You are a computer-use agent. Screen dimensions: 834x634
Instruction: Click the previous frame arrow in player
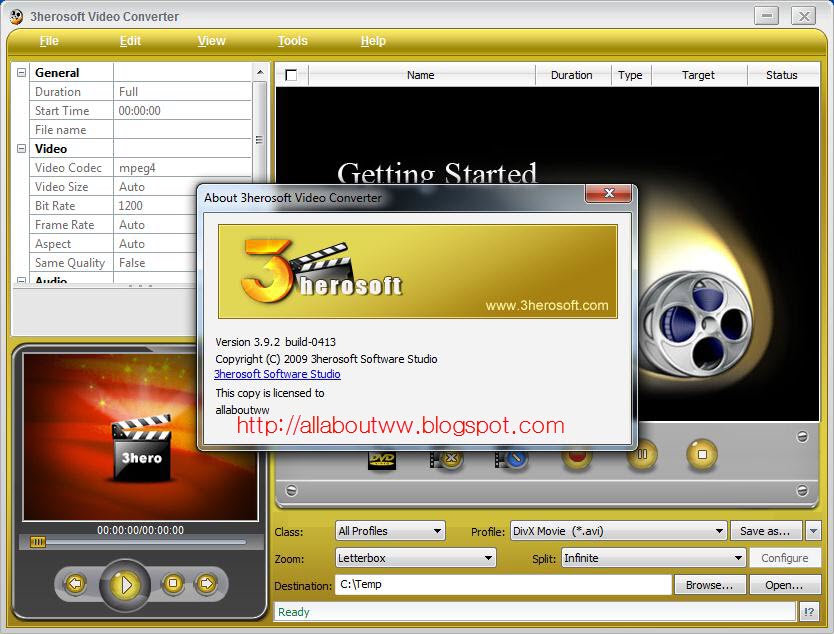pyautogui.click(x=75, y=583)
